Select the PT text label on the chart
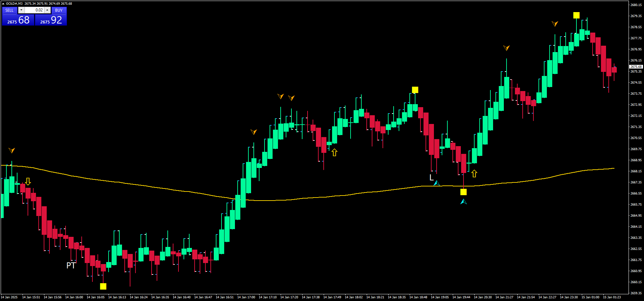Image resolution: width=644 pixels, height=301 pixels. pos(71,265)
